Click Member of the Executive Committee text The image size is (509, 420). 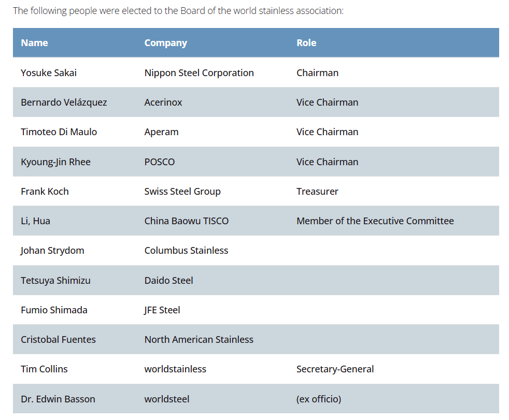(375, 221)
